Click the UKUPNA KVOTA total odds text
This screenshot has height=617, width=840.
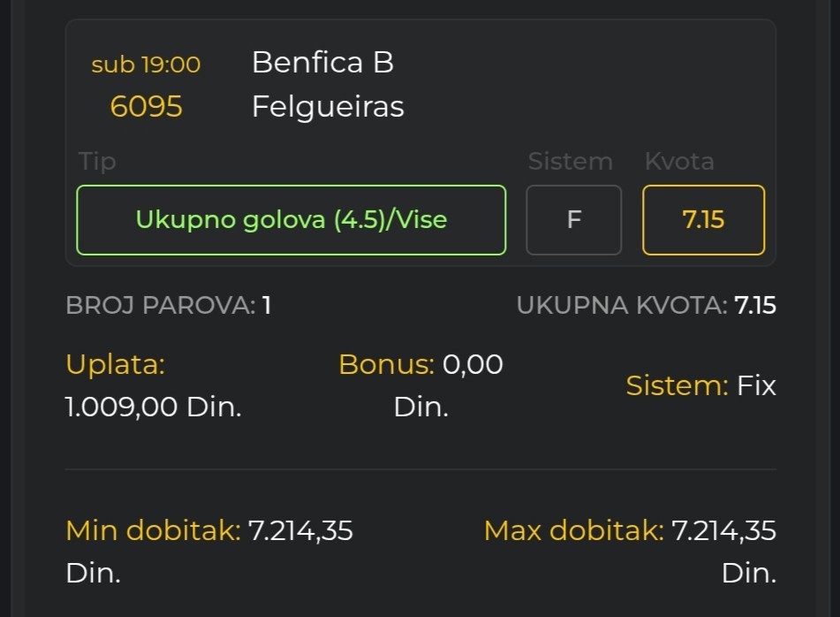[x=646, y=306]
